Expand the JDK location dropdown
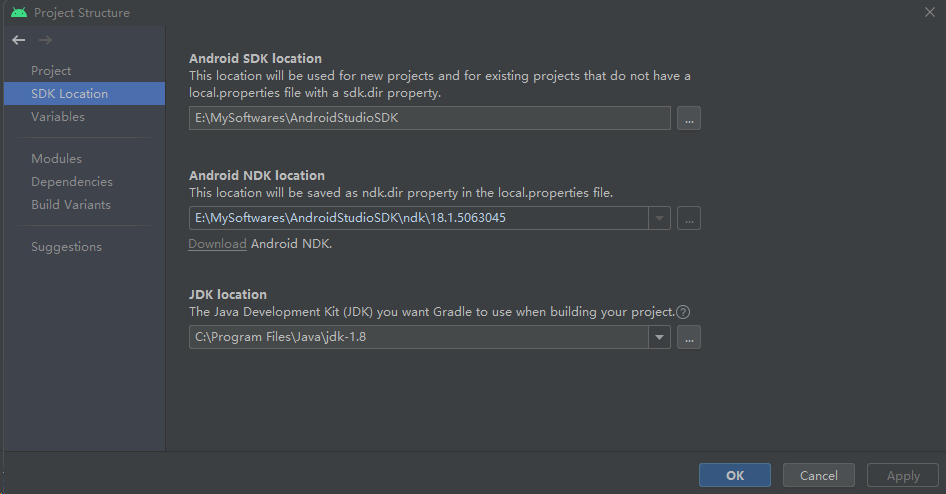The width and height of the screenshot is (946, 494). point(660,338)
